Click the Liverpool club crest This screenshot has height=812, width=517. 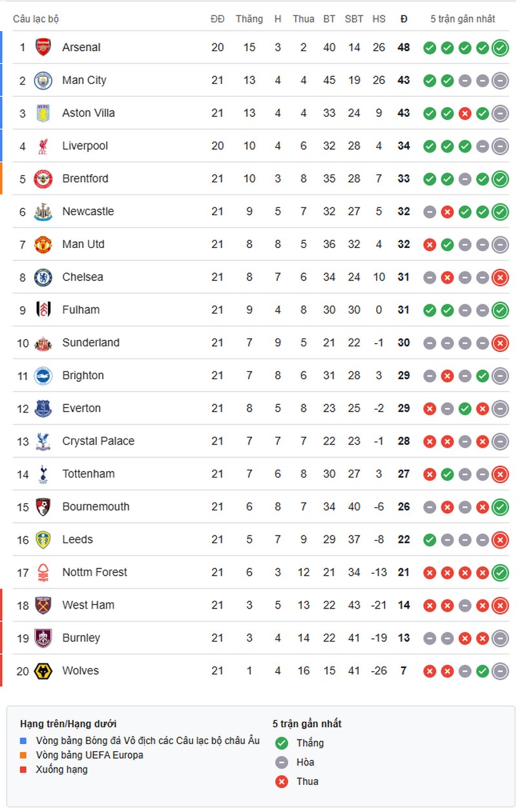(x=43, y=146)
